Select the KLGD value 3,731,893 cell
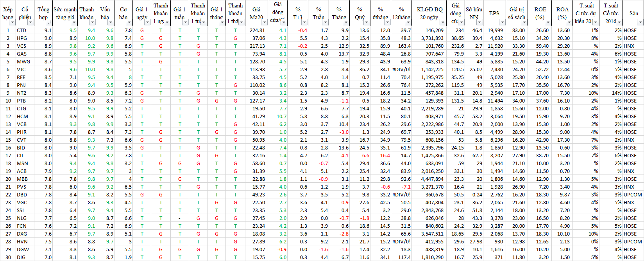The width and height of the screenshot is (644, 261). [429, 38]
